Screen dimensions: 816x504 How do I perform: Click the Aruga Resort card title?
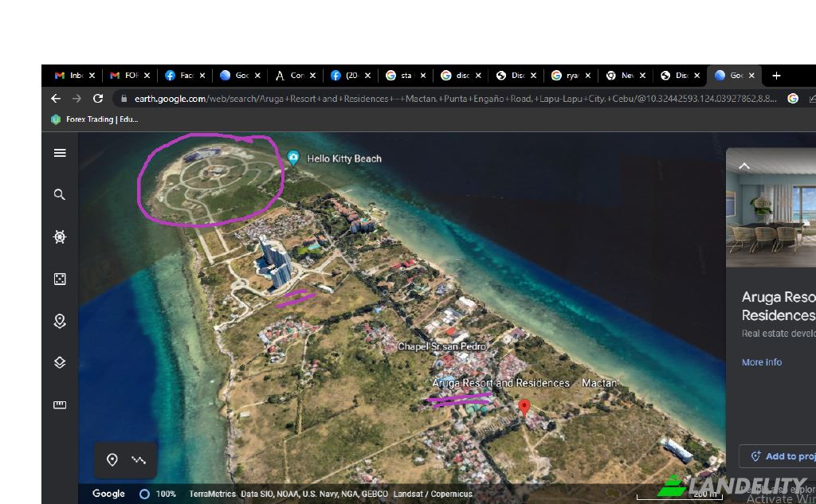tap(779, 306)
